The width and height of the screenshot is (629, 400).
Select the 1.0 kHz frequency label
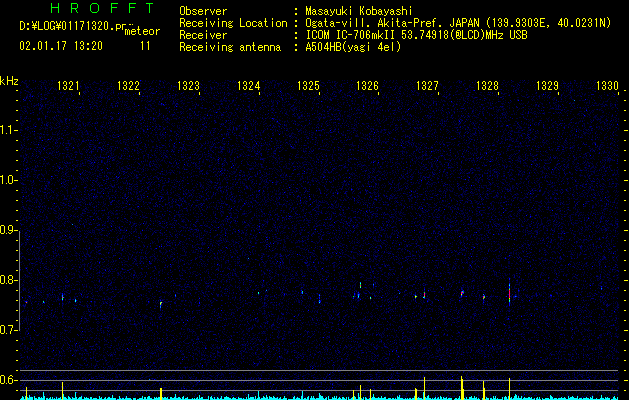pos(8,180)
